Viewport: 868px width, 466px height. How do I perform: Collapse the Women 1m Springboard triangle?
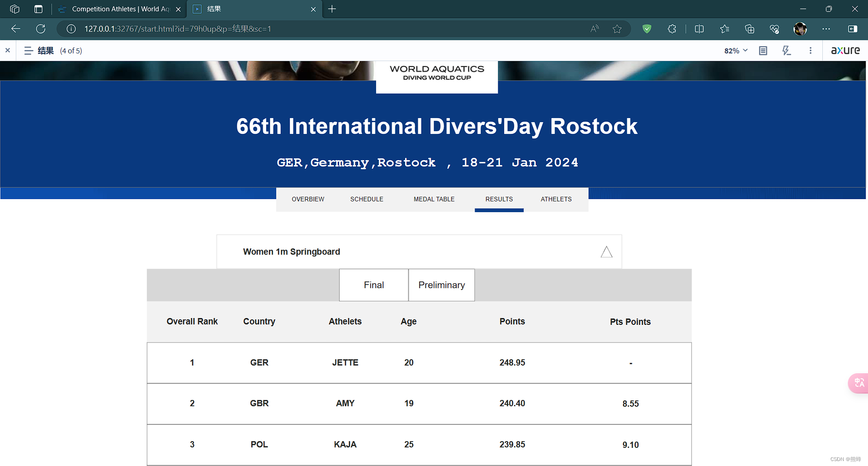click(607, 252)
